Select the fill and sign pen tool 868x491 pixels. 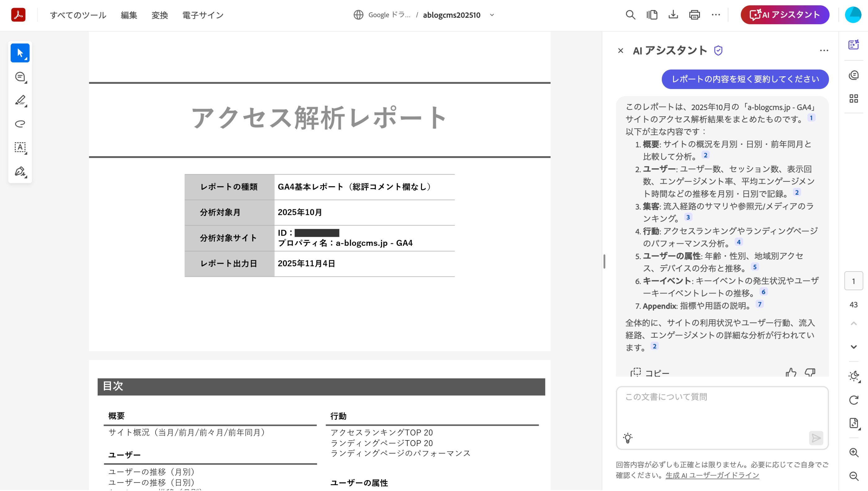pyautogui.click(x=20, y=171)
